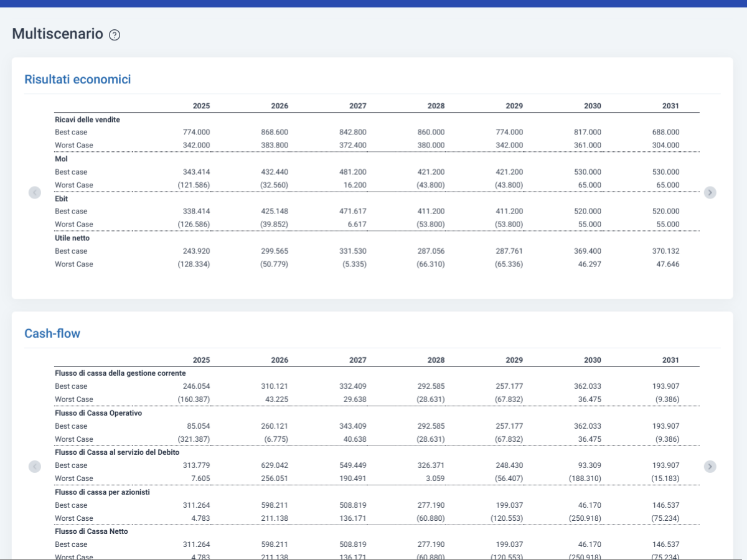Go to next years in Risultati economici
This screenshot has height=560, width=747.
710,192
